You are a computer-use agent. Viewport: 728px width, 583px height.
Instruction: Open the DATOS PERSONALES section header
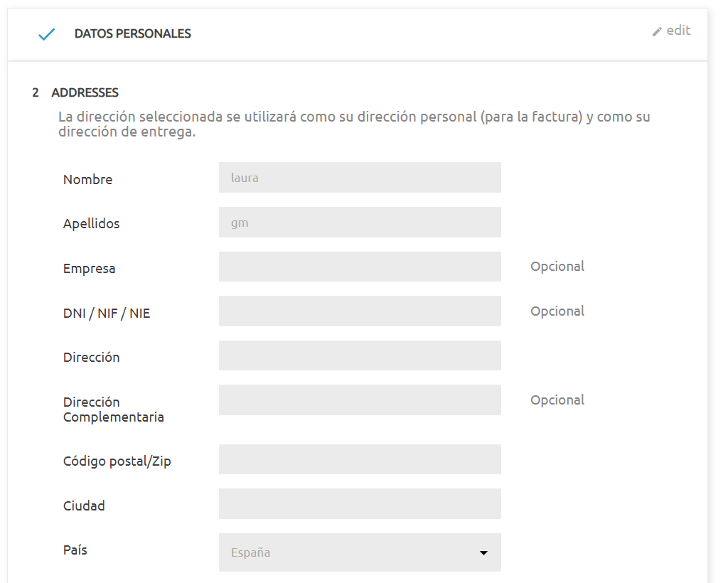132,34
